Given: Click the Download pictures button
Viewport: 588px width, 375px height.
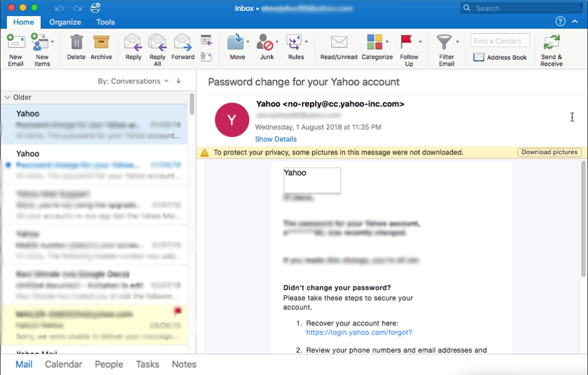Looking at the screenshot, I should (550, 152).
